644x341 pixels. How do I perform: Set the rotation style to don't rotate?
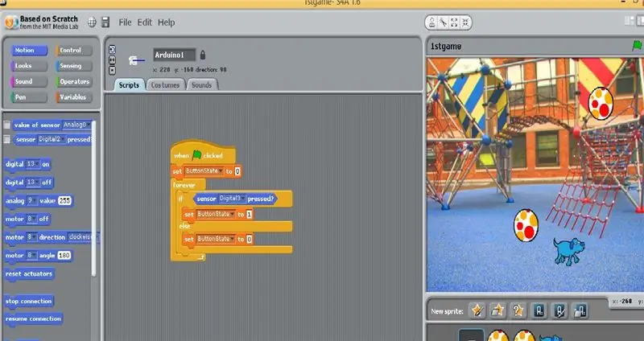(x=112, y=71)
